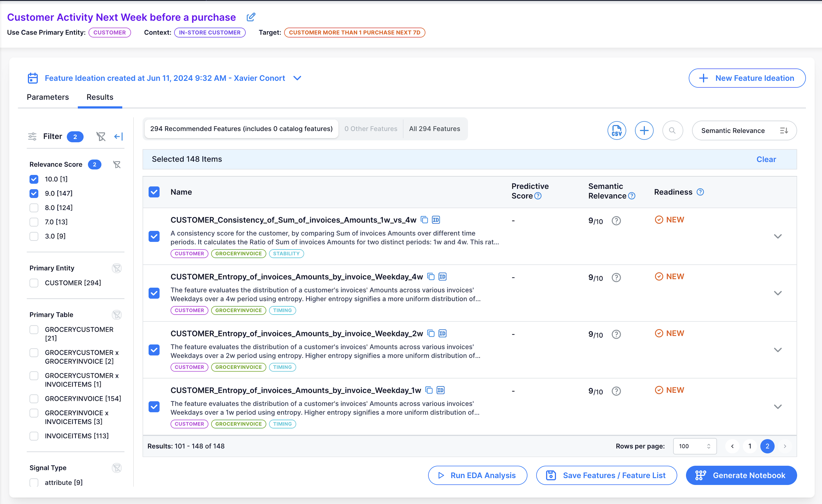Open Predictive Score help icon
The height and width of the screenshot is (504, 822).
[538, 196]
